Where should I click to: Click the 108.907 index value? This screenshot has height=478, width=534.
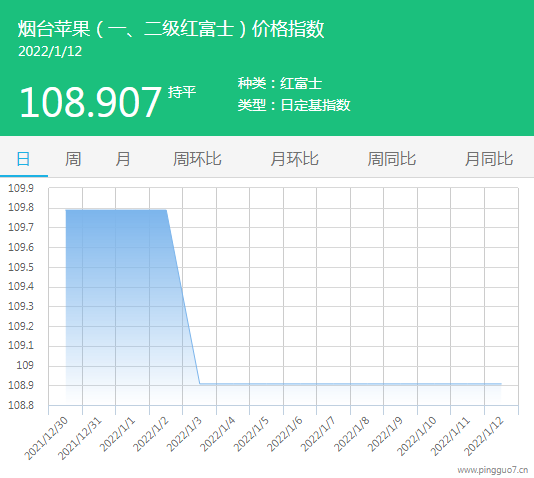click(x=90, y=102)
